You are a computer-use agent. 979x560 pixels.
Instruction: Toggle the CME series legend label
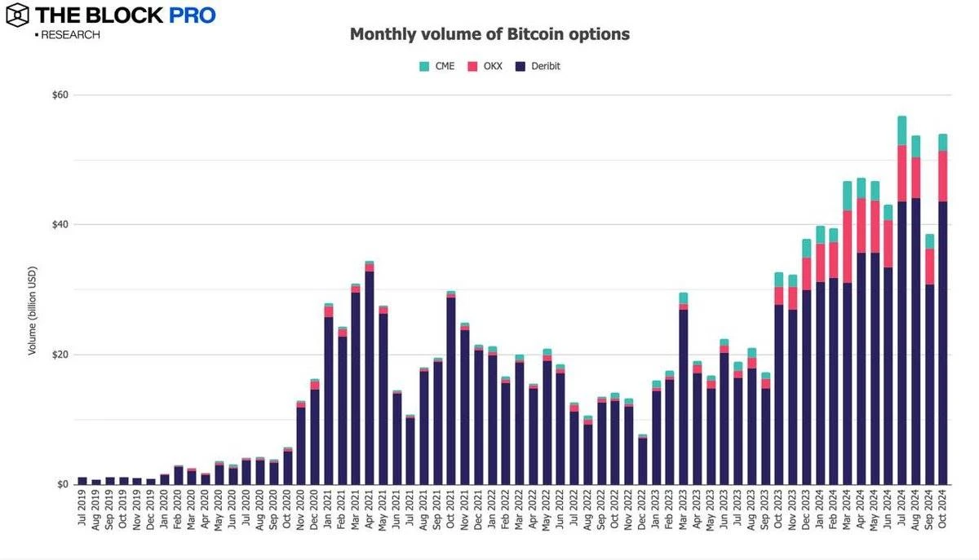[445, 66]
